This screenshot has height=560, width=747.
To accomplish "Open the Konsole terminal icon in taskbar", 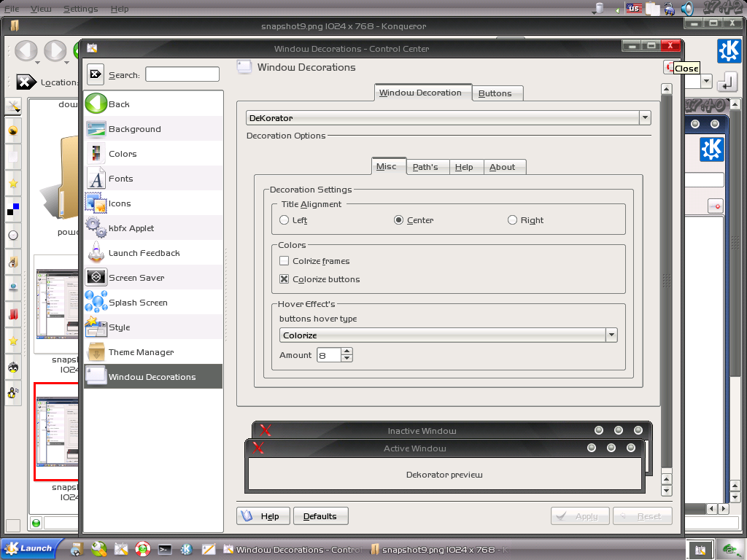I will pyautogui.click(x=164, y=549).
